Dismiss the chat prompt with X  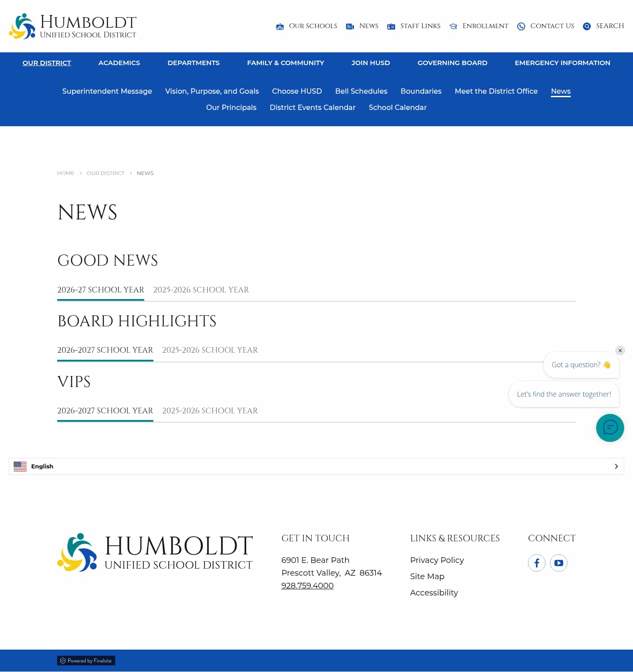[620, 351]
